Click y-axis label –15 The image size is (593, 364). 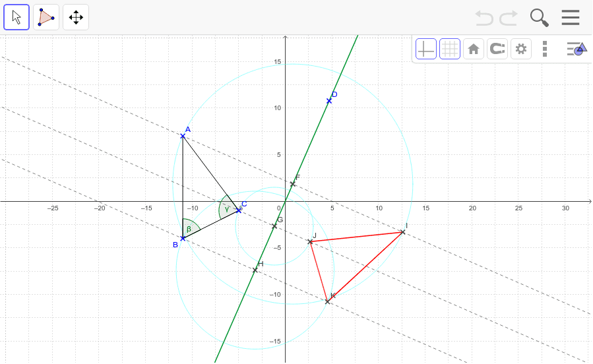point(275,342)
